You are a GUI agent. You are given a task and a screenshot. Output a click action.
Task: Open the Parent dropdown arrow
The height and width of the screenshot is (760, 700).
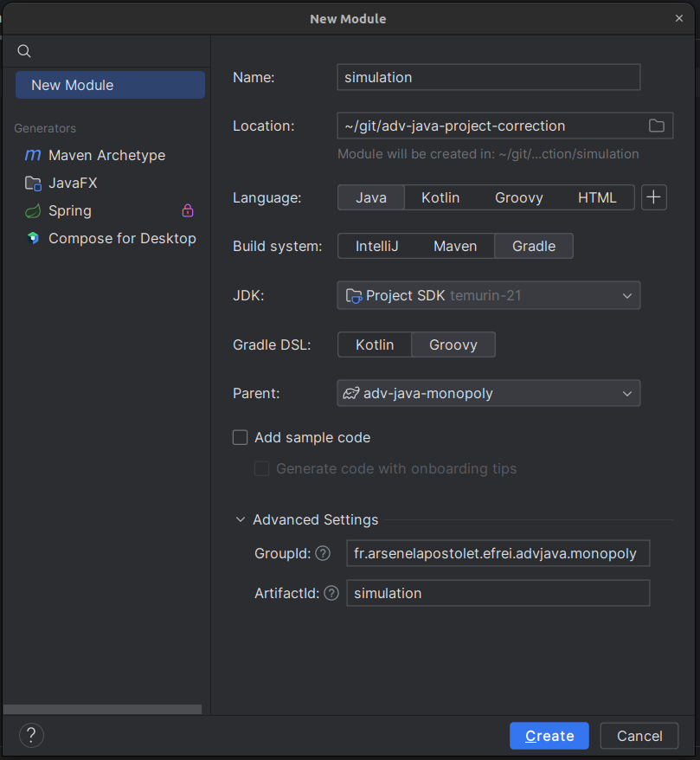[x=626, y=394]
